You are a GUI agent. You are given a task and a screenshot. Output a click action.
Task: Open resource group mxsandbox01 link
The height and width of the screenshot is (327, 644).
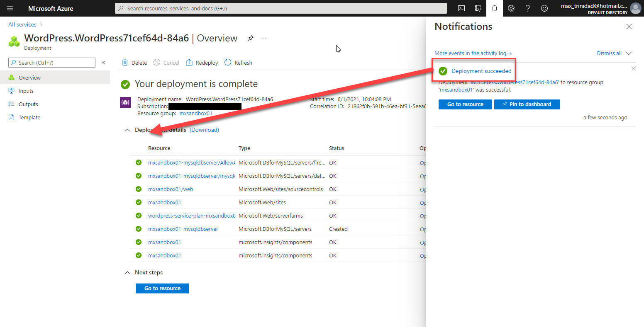(x=196, y=114)
